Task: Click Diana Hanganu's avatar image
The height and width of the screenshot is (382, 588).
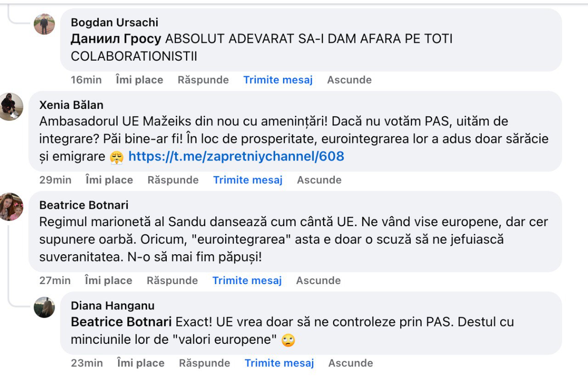Action: (45, 307)
